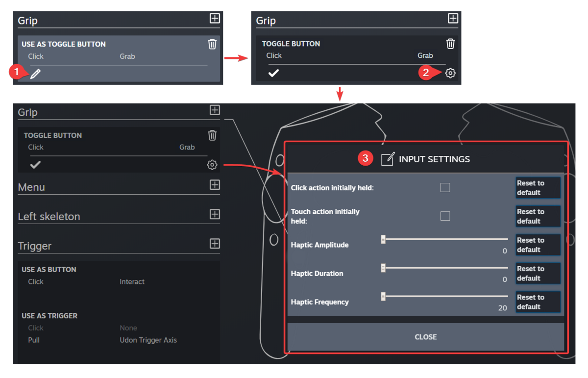Enable Click action initially held
Viewport: 588px width, 378px height.
445,187
